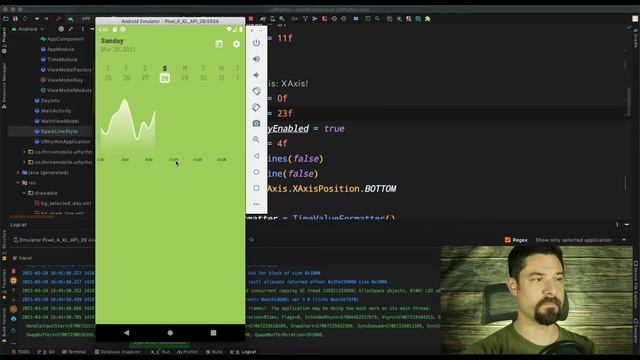Take an emulator screenshot with camera icon
Viewport: 640px width, 360px height.
[x=256, y=123]
